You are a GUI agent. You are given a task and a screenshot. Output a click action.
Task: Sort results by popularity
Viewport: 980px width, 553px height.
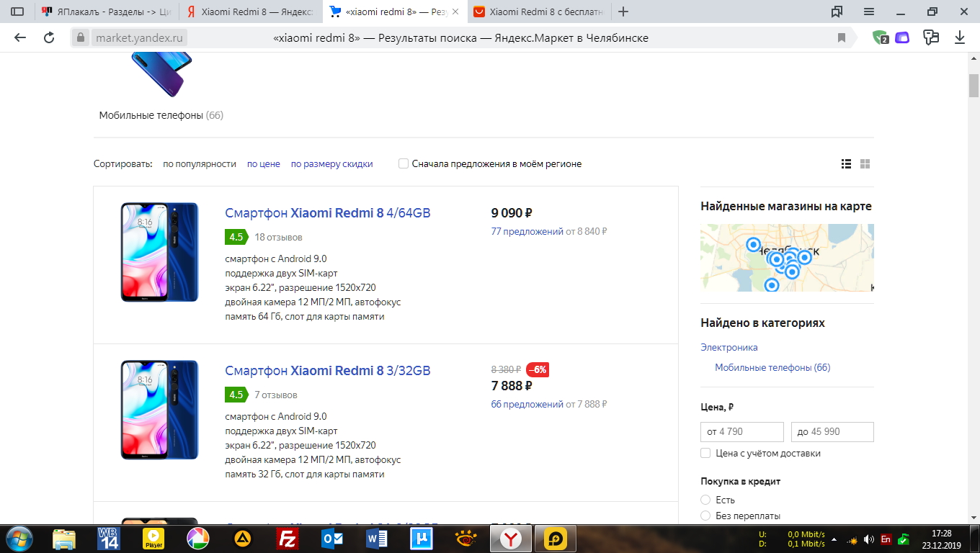[x=200, y=164]
